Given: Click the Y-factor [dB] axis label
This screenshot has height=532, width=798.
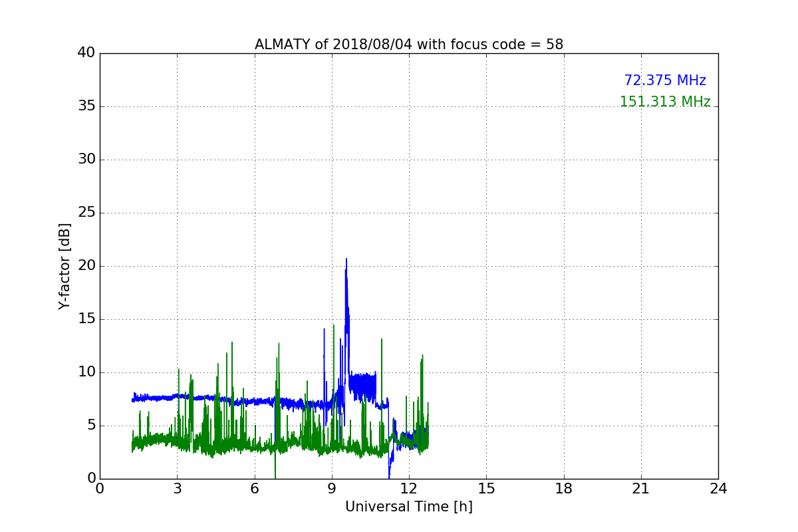Looking at the screenshot, I should 65,266.
